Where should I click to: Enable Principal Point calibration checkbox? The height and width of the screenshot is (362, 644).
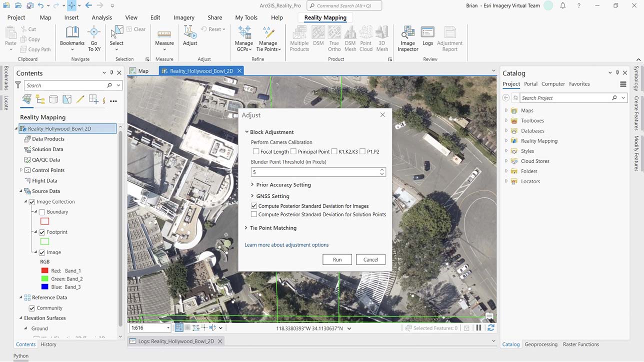pyautogui.click(x=293, y=152)
